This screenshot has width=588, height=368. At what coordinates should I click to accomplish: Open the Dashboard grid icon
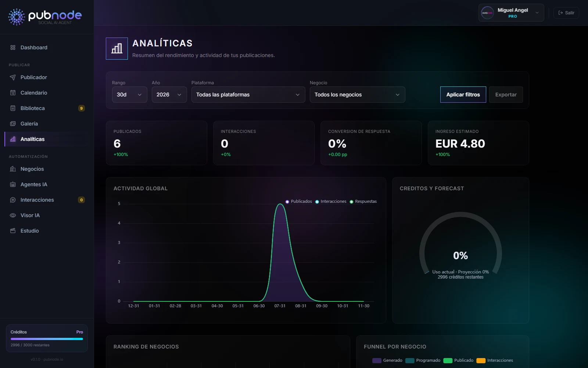[x=13, y=47]
